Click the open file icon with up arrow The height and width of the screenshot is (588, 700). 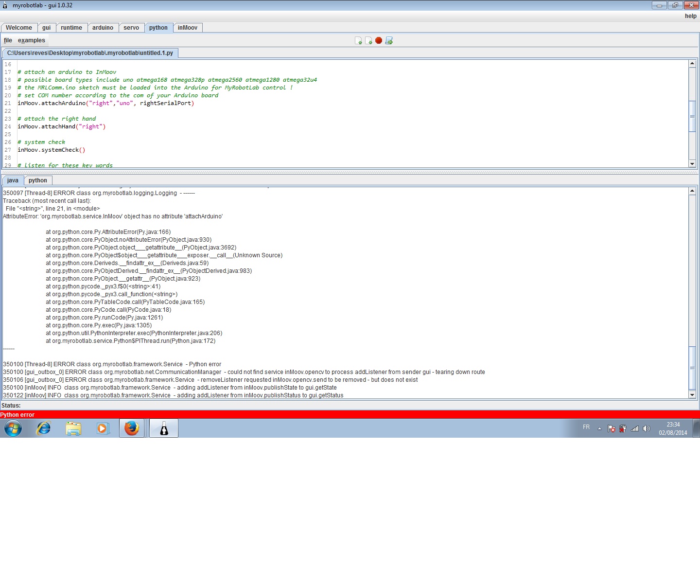358,41
